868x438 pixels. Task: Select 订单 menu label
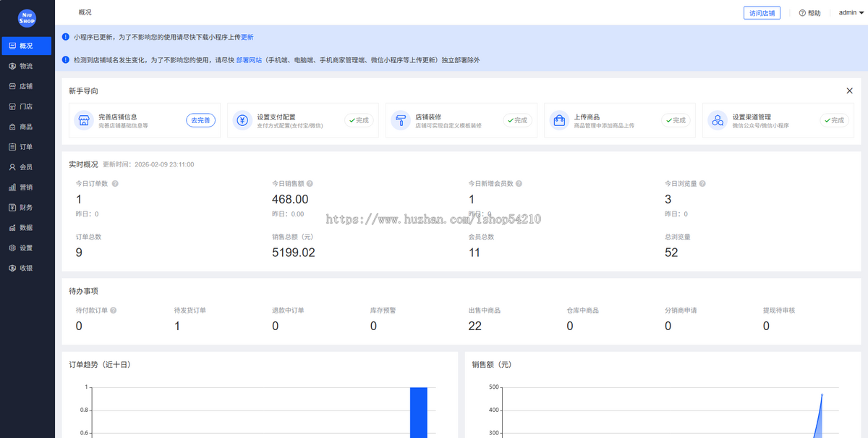click(x=26, y=147)
